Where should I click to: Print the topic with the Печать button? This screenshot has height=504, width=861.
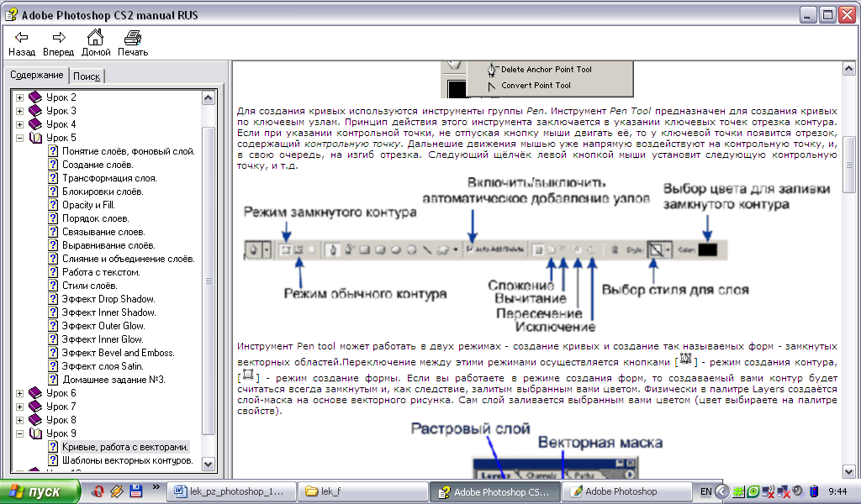[133, 44]
